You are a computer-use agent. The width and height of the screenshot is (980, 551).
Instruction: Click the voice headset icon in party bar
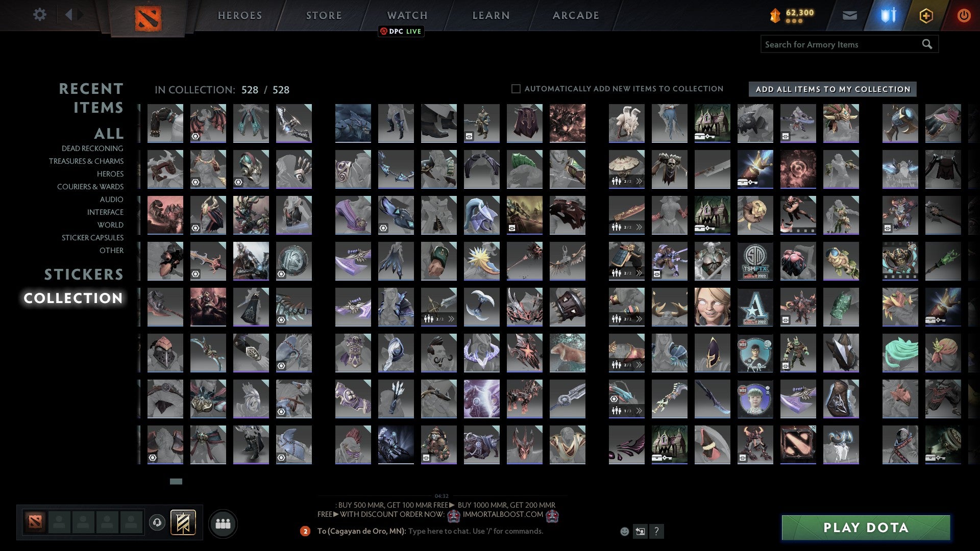(x=157, y=522)
